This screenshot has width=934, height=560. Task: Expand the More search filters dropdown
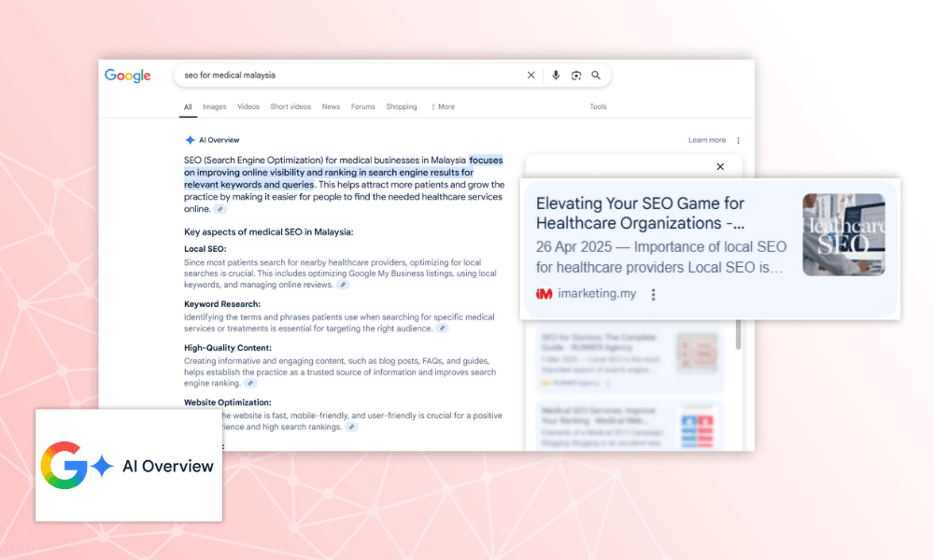(443, 107)
